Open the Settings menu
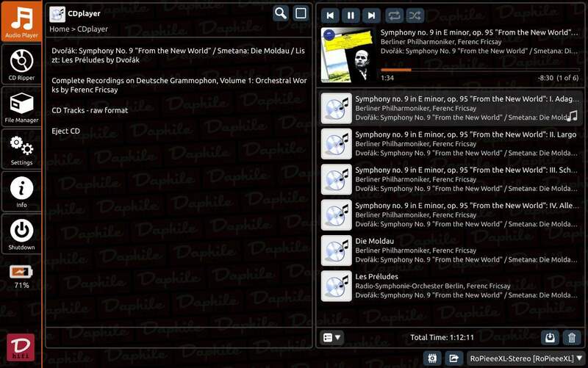The width and height of the screenshot is (588, 368). 21,149
